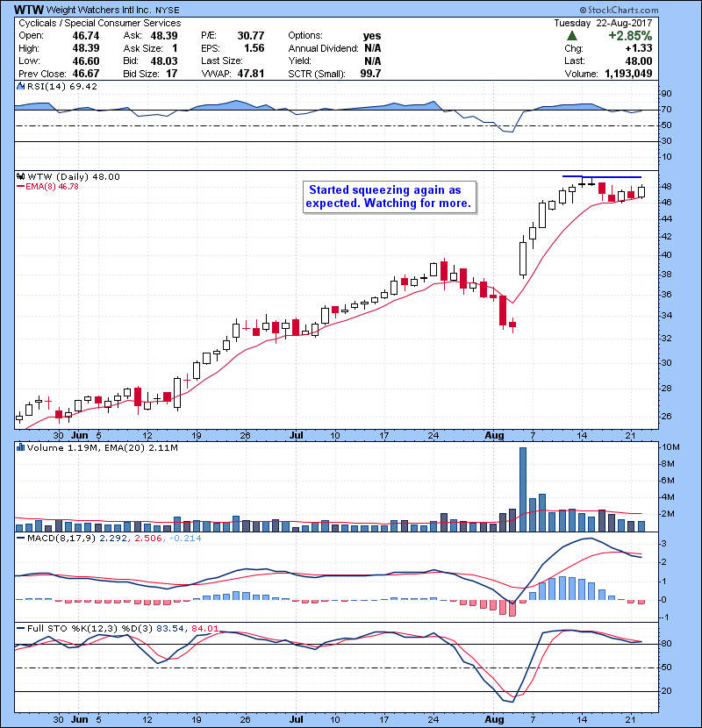Click the P/E value 30.77
The width and height of the screenshot is (702, 728).
click(251, 36)
